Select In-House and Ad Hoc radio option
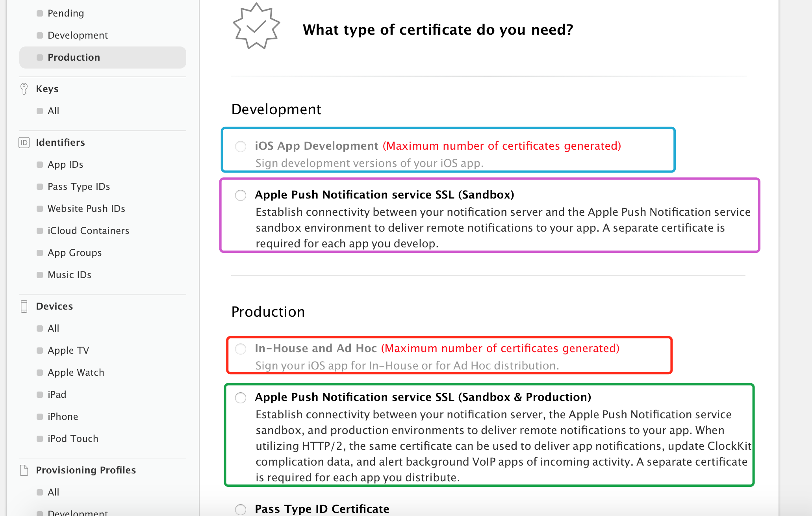 pyautogui.click(x=241, y=349)
